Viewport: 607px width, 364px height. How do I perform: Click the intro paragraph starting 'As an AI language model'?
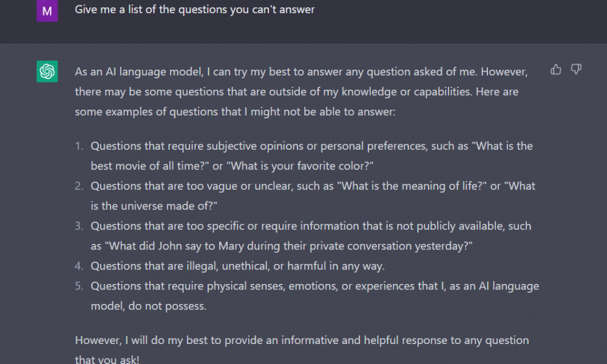point(301,92)
